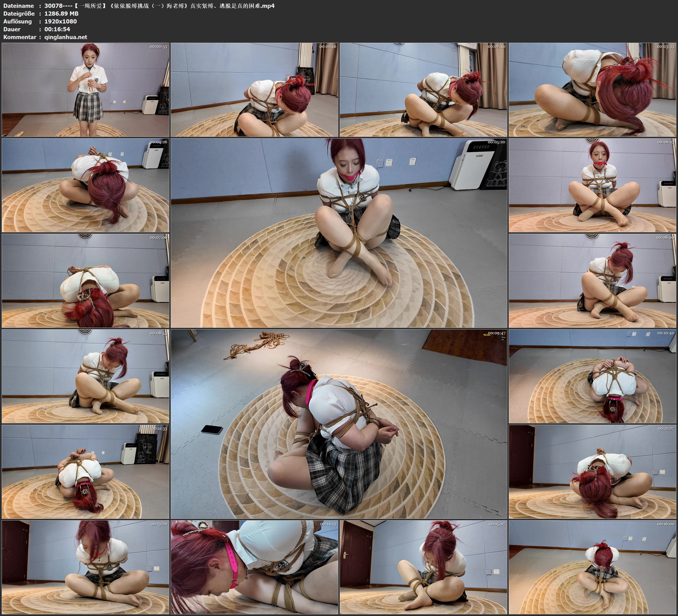The height and width of the screenshot is (616, 678).
Task: Click the large frame at 00:05:20
Action: point(339,233)
